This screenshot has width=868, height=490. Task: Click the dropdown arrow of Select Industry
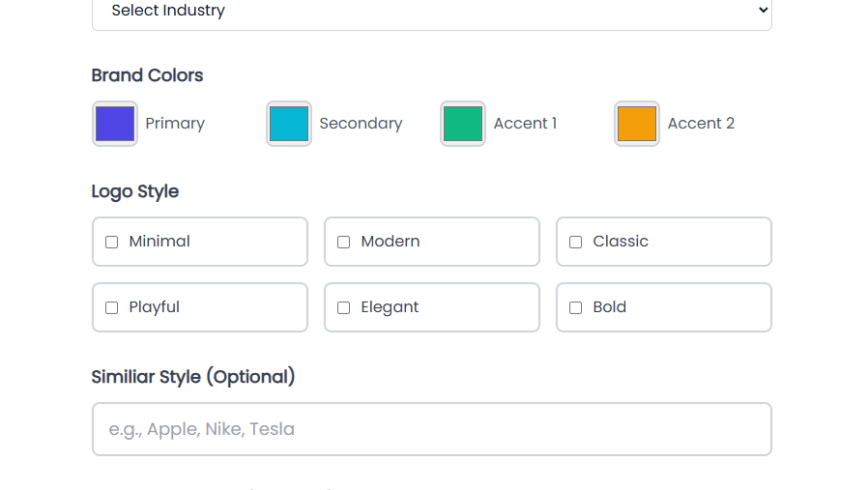[x=763, y=11]
